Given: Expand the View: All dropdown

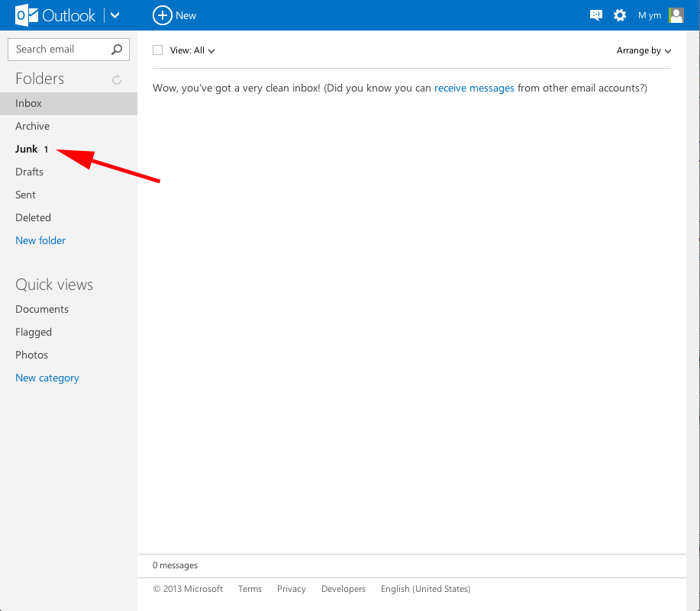Looking at the screenshot, I should [192, 50].
